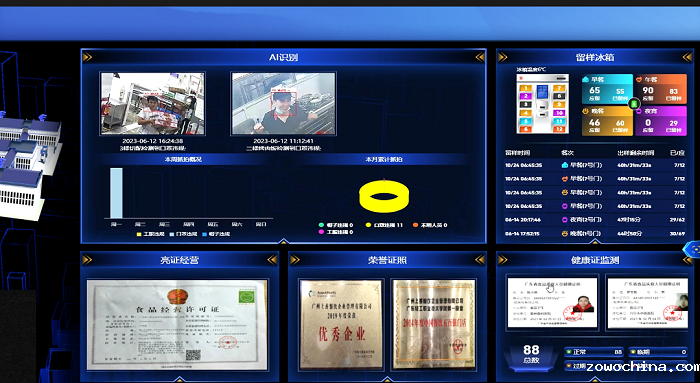Select fridge slot 10
This screenshot has width=700, height=383.
click(x=559, y=113)
